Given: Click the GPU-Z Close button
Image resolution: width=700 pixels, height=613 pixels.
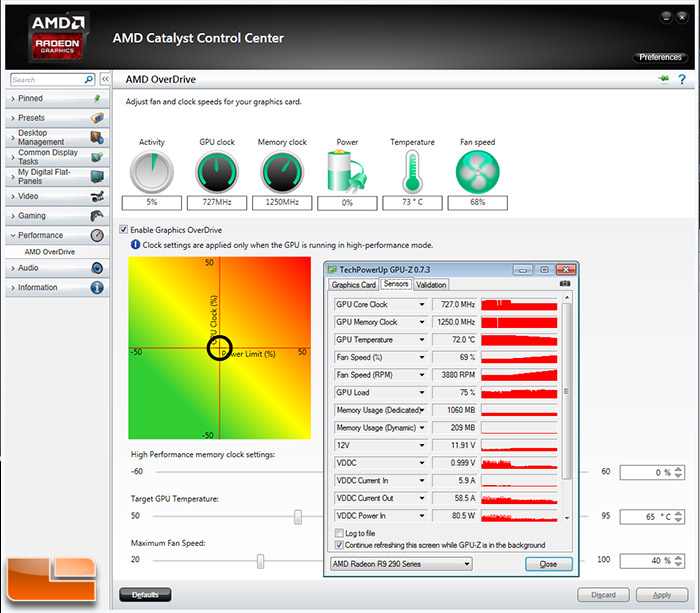Looking at the screenshot, I should (x=549, y=564).
